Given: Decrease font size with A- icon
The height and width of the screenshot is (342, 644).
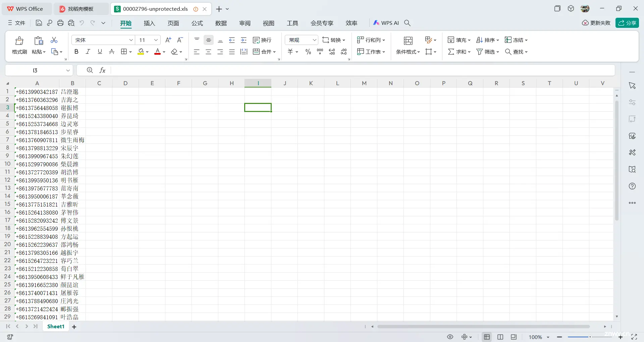Looking at the screenshot, I should [x=180, y=40].
